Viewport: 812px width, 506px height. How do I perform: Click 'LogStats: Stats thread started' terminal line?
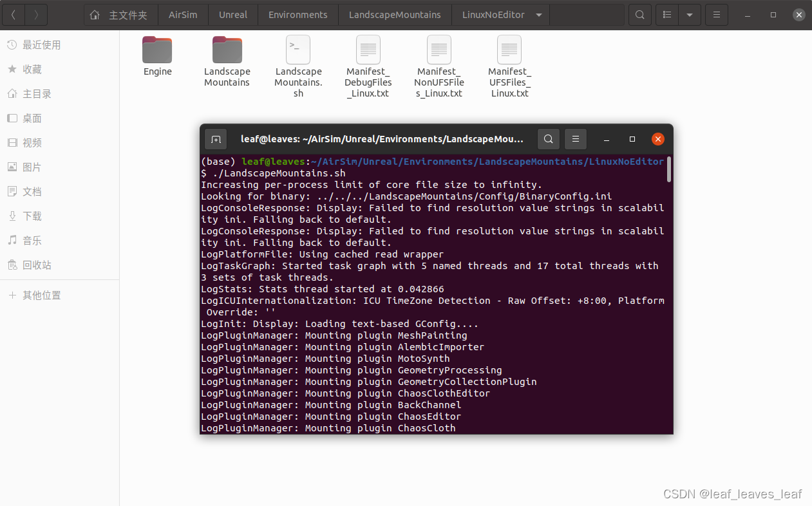(323, 289)
